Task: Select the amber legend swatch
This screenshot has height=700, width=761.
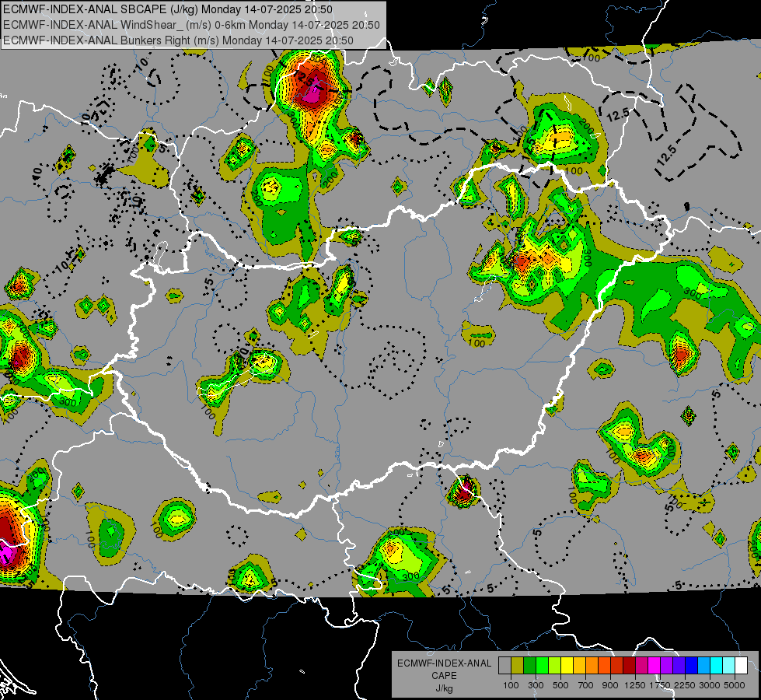Action: tap(579, 665)
